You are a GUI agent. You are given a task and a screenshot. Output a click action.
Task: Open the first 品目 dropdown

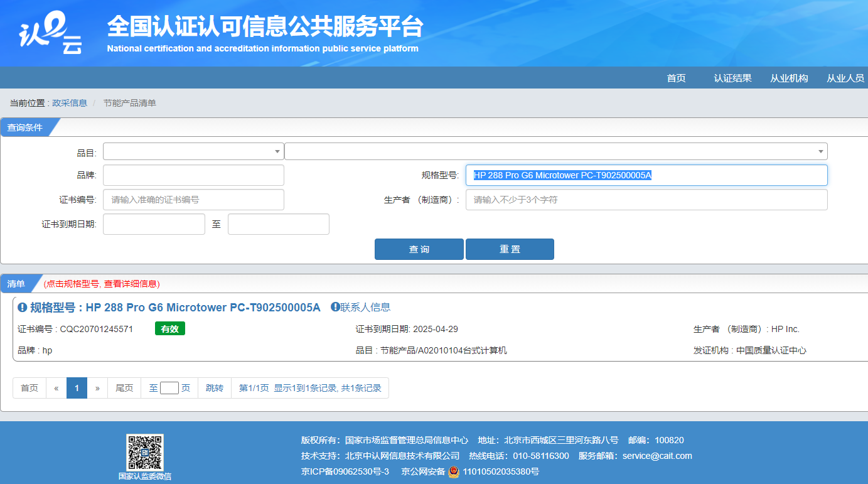click(193, 151)
